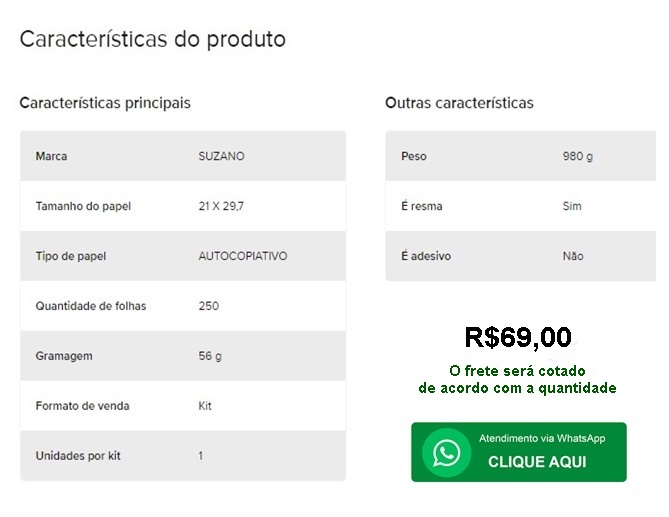The height and width of the screenshot is (517, 669).
Task: Select the 250 sheets value
Action: coord(209,306)
